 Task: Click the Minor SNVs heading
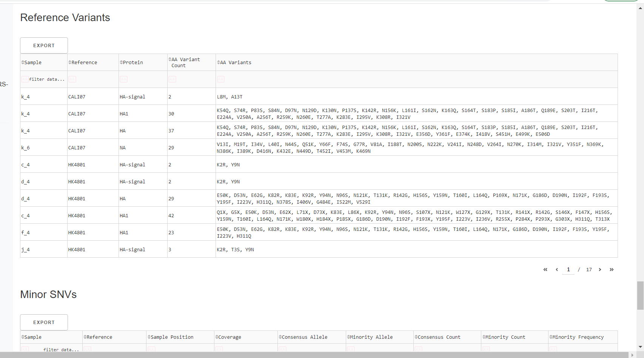point(48,294)
